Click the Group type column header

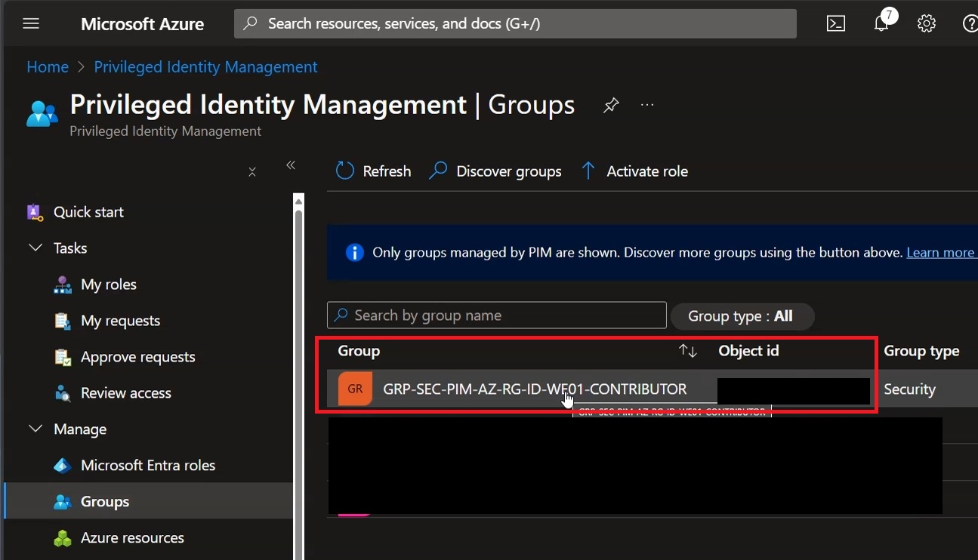921,351
